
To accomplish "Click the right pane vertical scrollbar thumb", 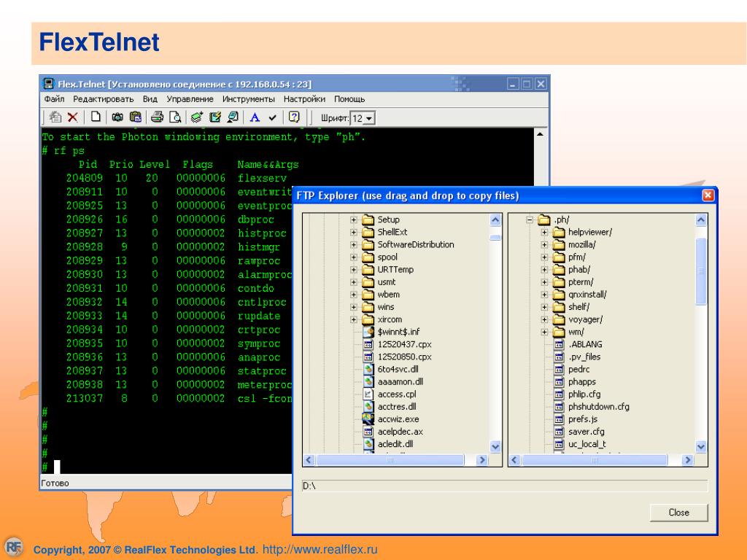I will click(701, 271).
